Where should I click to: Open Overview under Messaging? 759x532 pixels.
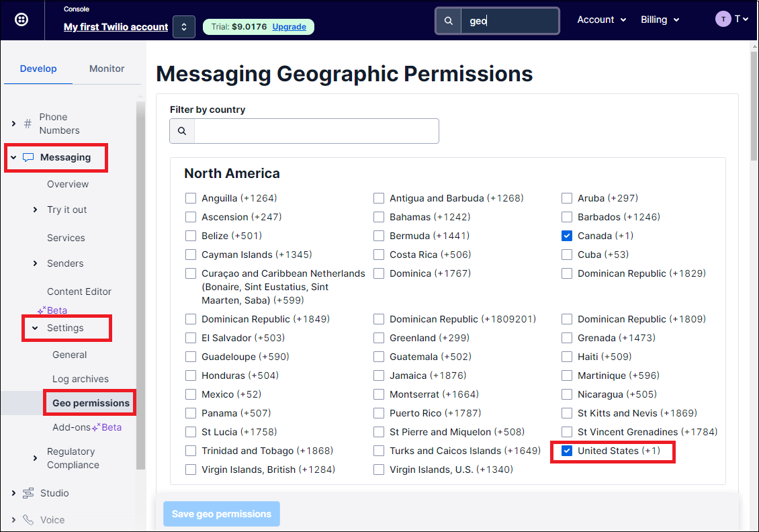coord(68,185)
